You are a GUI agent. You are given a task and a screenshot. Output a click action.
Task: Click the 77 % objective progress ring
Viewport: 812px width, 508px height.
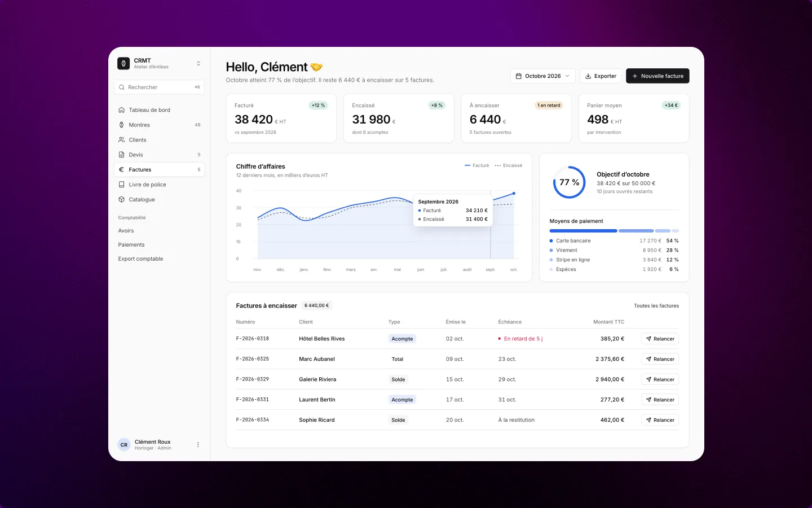point(570,182)
